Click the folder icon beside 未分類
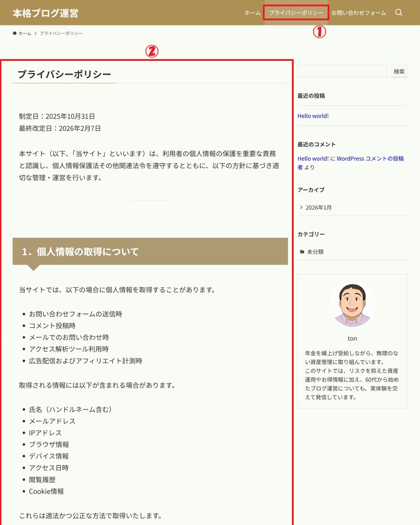Viewport: 420px width, 525px height. click(x=302, y=252)
